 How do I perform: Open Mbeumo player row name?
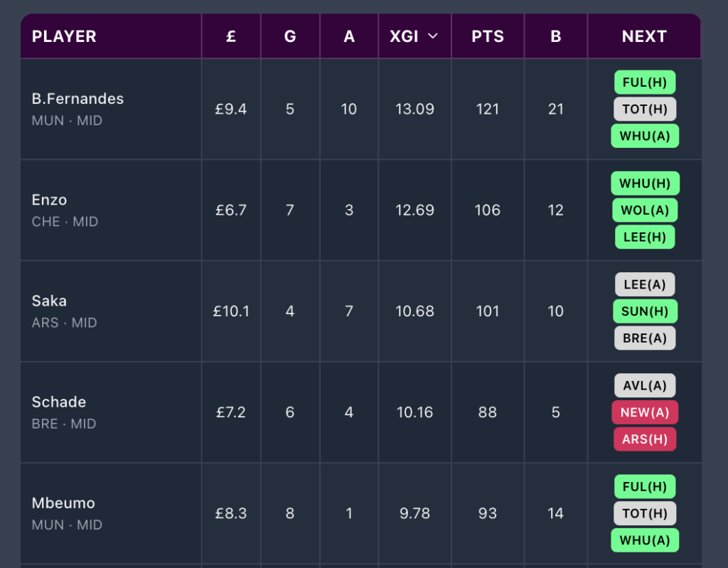(x=63, y=503)
